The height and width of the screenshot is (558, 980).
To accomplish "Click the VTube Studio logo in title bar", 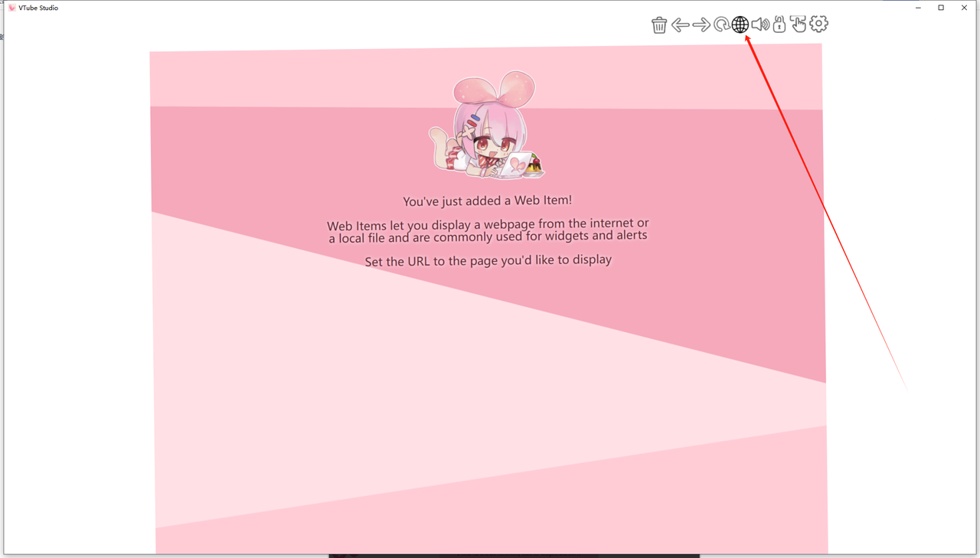I will click(x=11, y=8).
